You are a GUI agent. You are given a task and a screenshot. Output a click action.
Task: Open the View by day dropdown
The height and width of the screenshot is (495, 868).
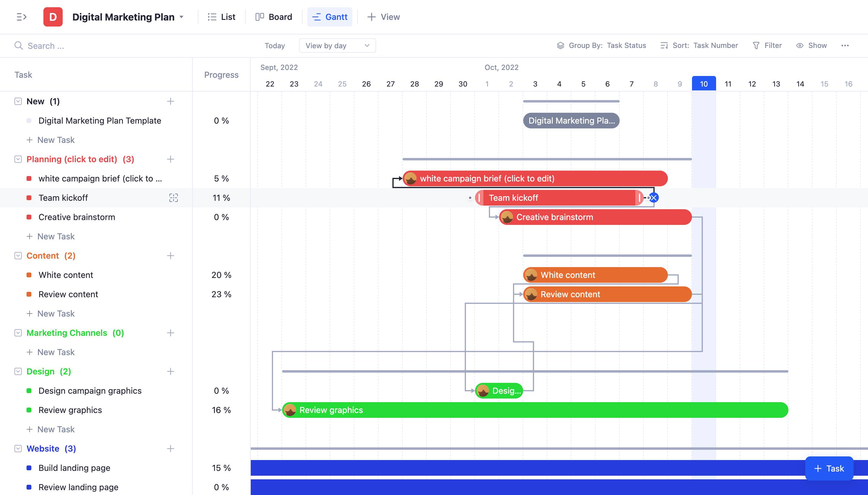click(x=337, y=45)
